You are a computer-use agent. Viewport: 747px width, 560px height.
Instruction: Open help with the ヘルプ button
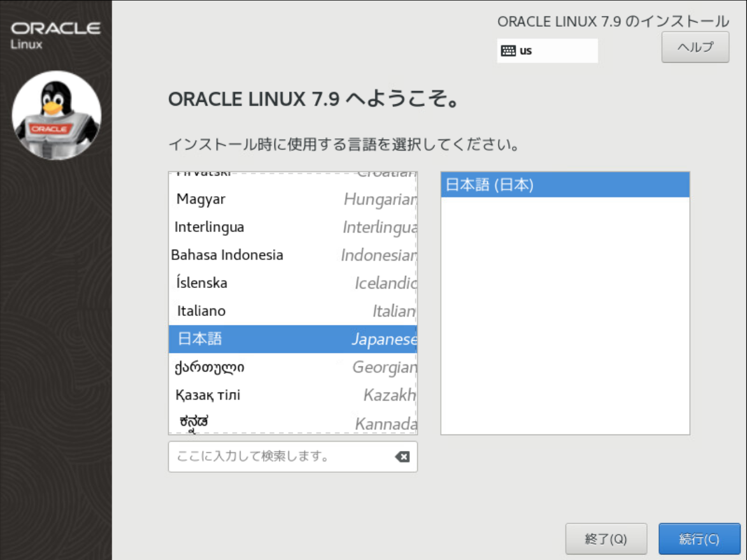coord(695,47)
